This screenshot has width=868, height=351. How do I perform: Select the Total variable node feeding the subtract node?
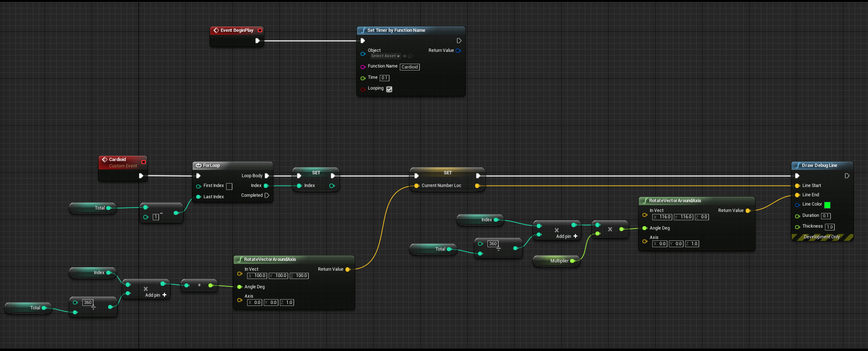92,208
